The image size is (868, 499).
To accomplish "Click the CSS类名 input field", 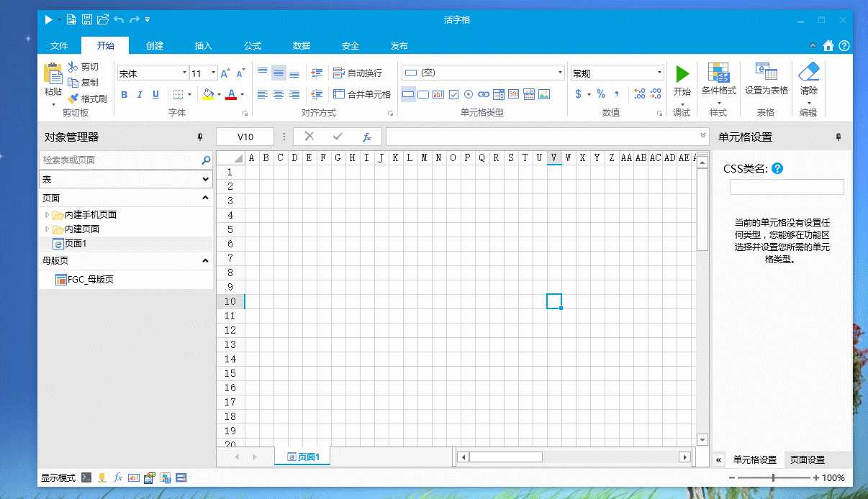I will pyautogui.click(x=787, y=187).
